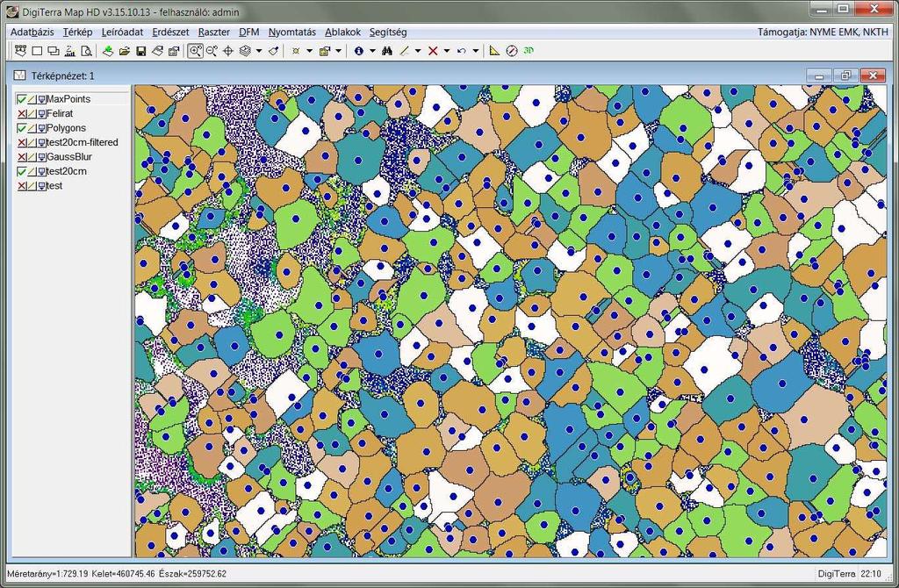Toggle the pencil edit box for Felirat
This screenshot has width=899, height=588.
coord(32,113)
